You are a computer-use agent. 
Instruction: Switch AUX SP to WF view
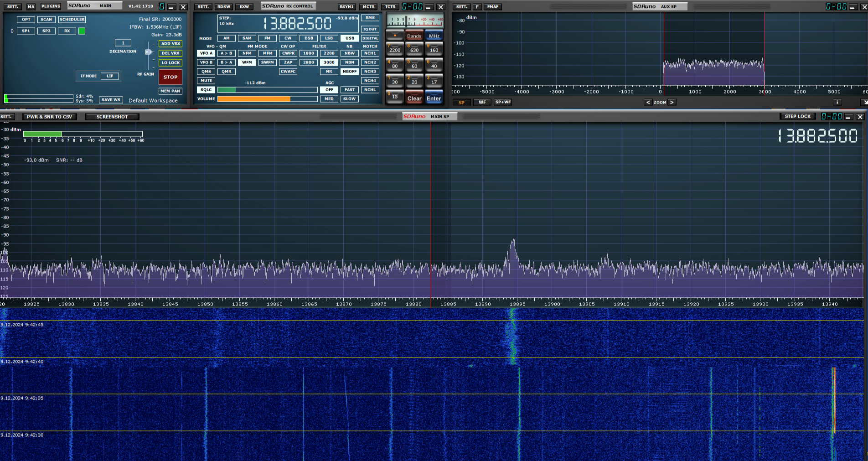click(x=482, y=102)
